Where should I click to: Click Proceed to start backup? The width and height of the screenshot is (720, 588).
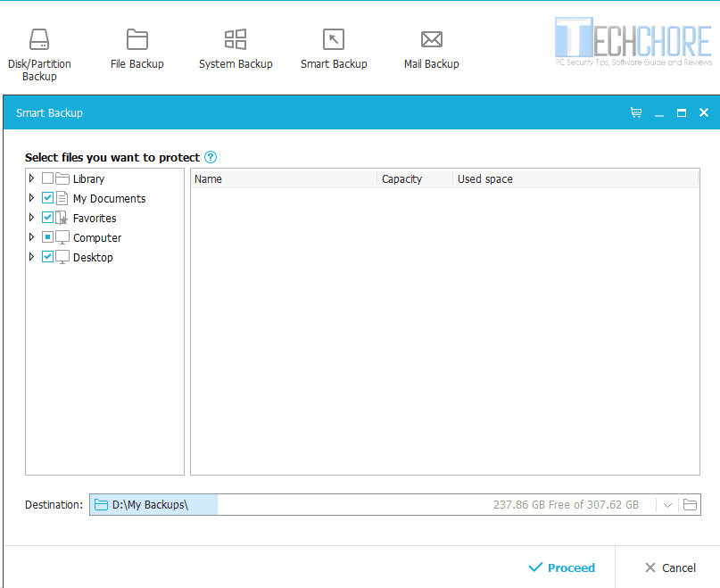coord(561,567)
